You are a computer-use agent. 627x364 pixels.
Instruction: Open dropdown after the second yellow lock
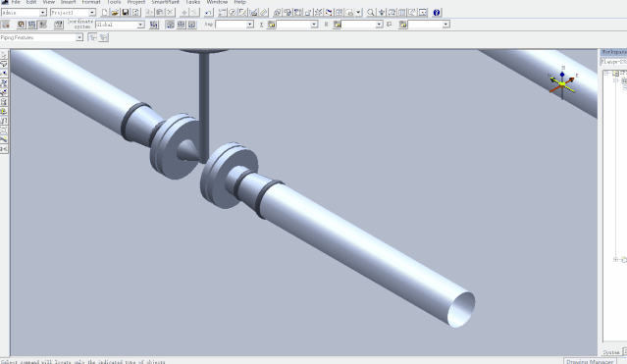click(379, 25)
